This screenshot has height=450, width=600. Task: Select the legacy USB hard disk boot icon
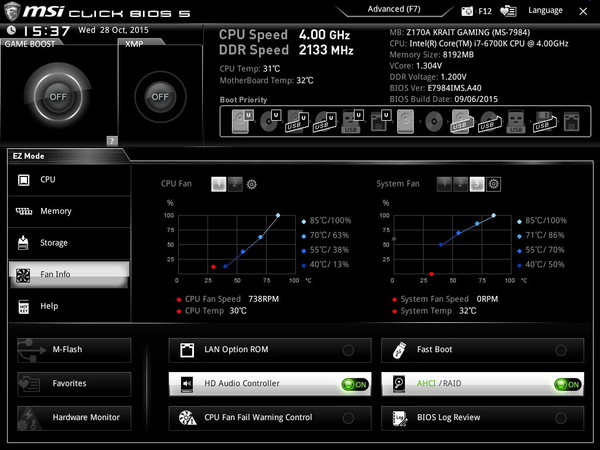click(462, 121)
